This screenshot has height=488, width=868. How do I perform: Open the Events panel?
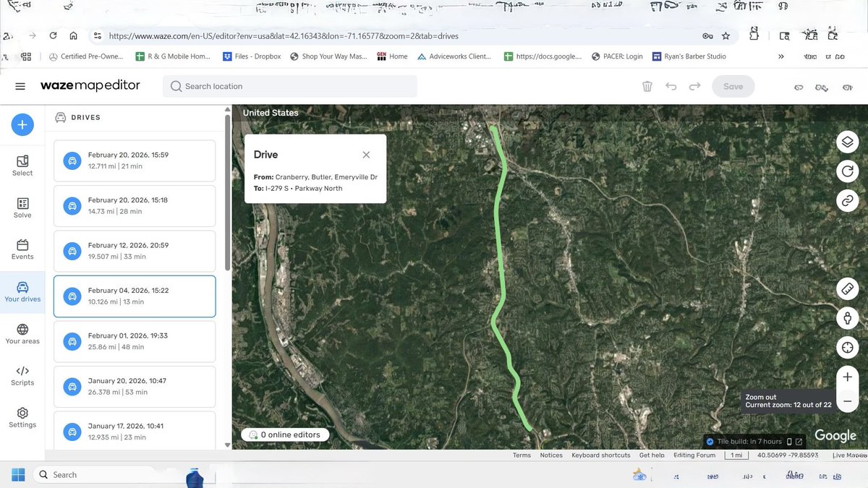pos(22,249)
